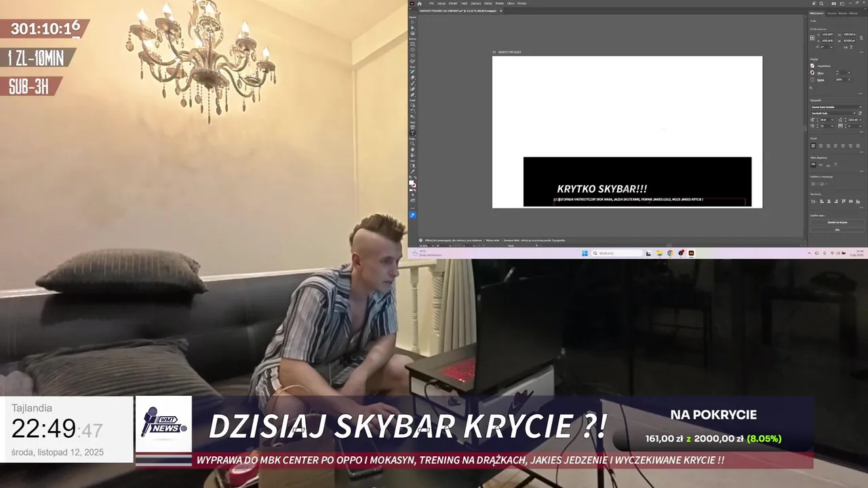The height and width of the screenshot is (488, 868).
Task: Set paragraph alignment to center
Action: pos(821,146)
